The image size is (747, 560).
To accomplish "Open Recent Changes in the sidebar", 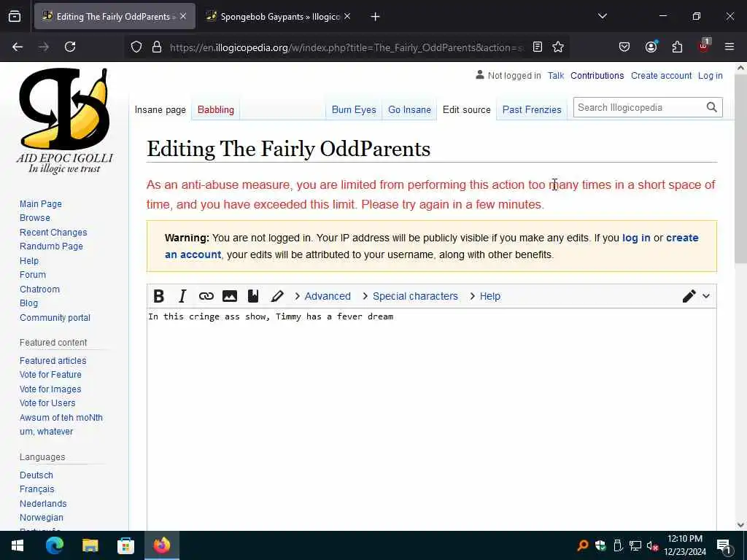I will 53,233.
